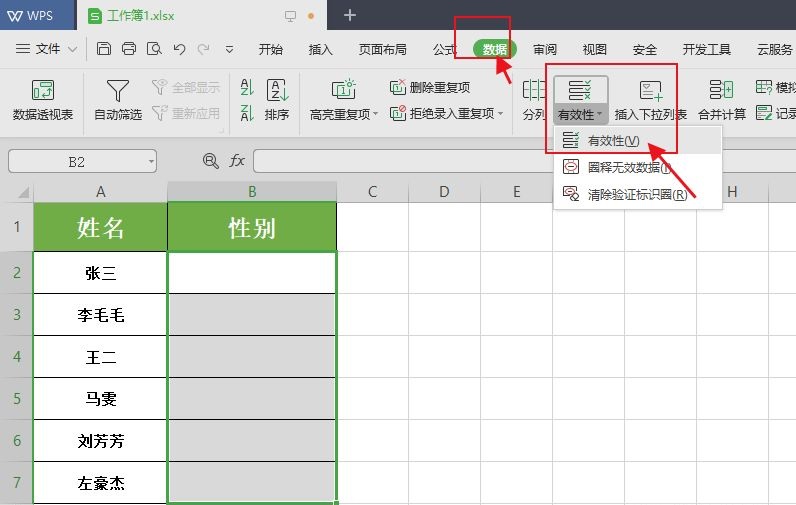Select column B header
Image resolution: width=796 pixels, height=505 pixels.
pyautogui.click(x=252, y=192)
